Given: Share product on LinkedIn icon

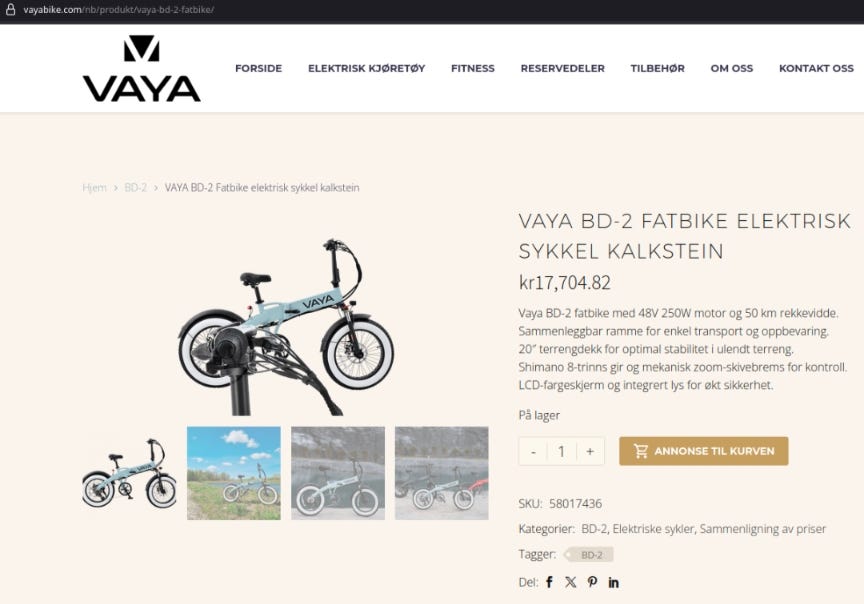Looking at the screenshot, I should (613, 582).
